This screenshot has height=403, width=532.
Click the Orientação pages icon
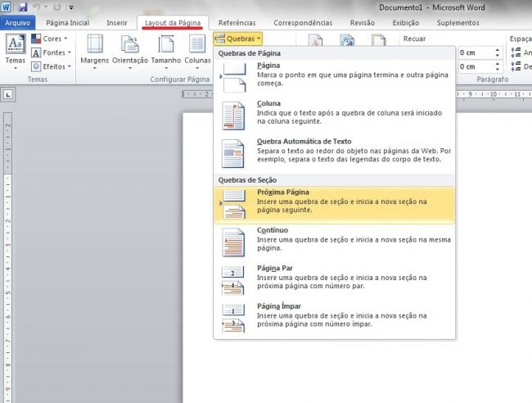130,43
